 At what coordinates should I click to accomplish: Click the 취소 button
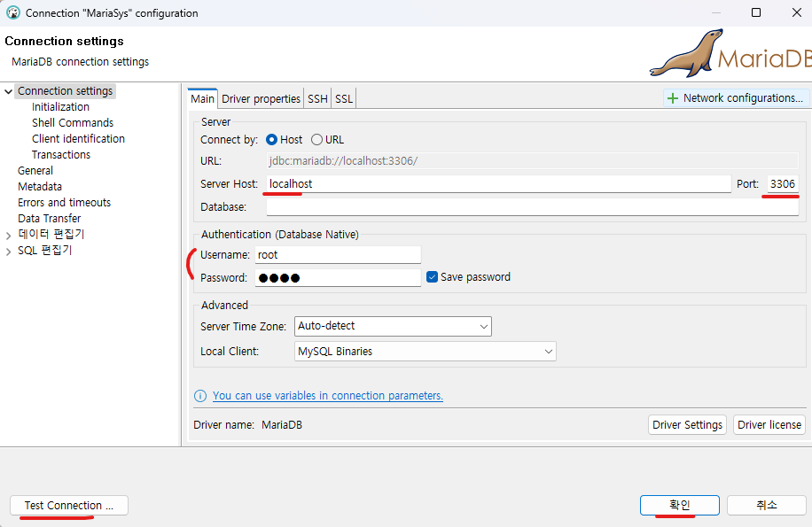[x=767, y=505]
